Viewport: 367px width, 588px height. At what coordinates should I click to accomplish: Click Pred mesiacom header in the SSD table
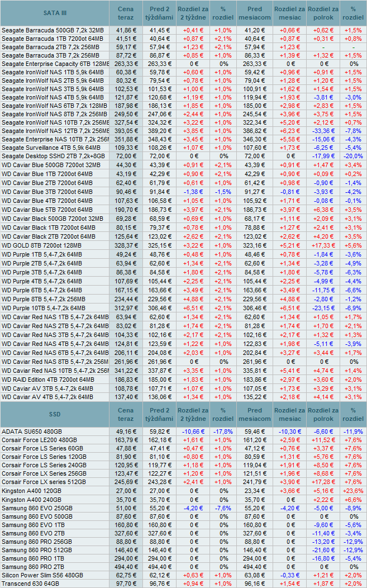point(253,414)
